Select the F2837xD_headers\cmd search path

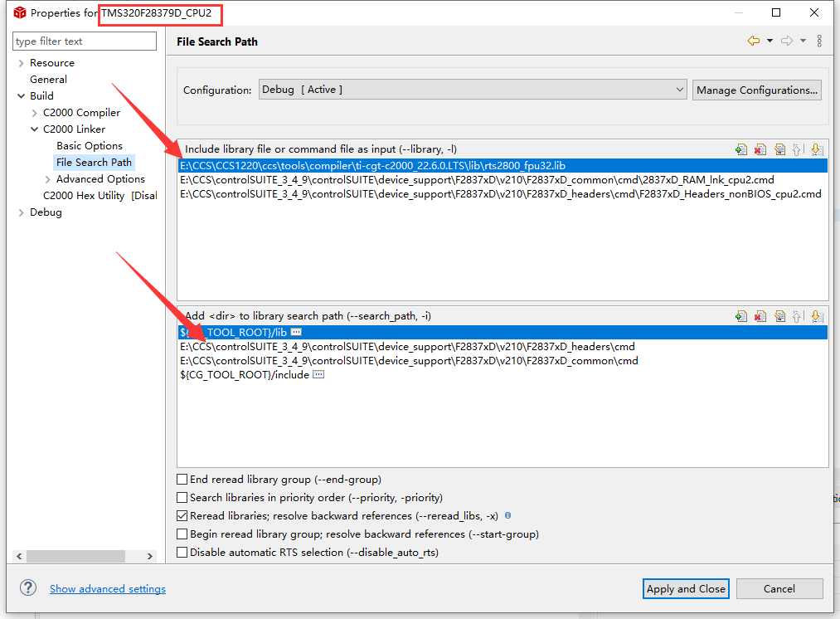coord(503,347)
